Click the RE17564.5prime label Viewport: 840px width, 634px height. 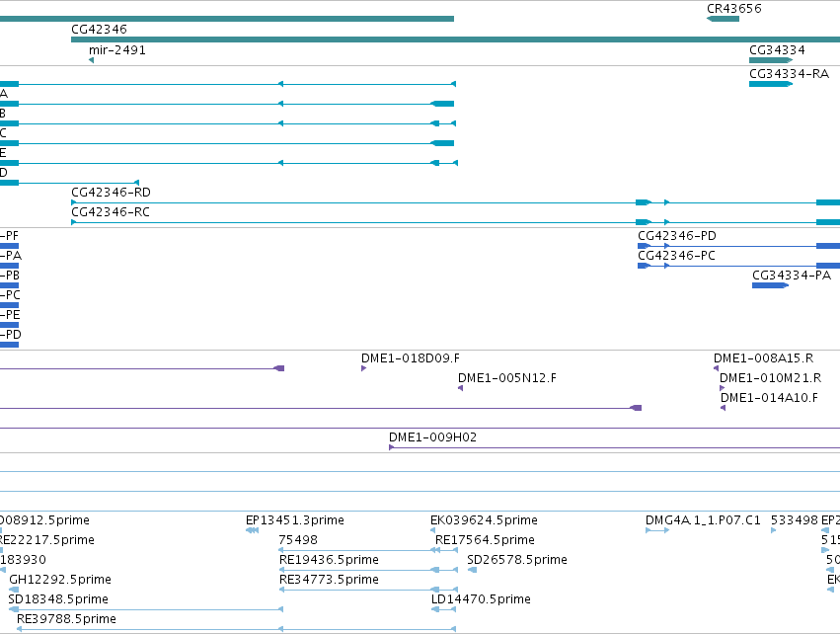(485, 539)
